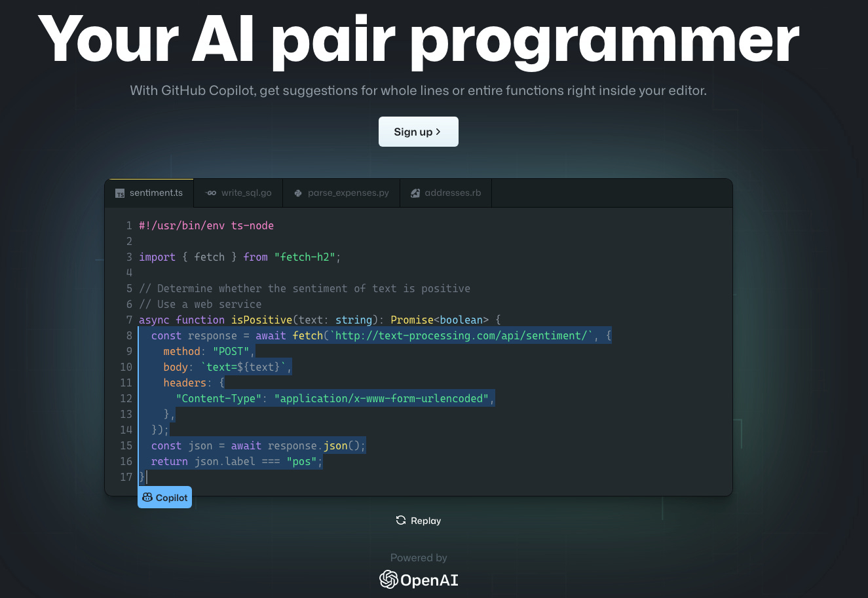Click the "// Use a web service" comment
Image resolution: width=868 pixels, height=598 pixels.
[x=200, y=304]
